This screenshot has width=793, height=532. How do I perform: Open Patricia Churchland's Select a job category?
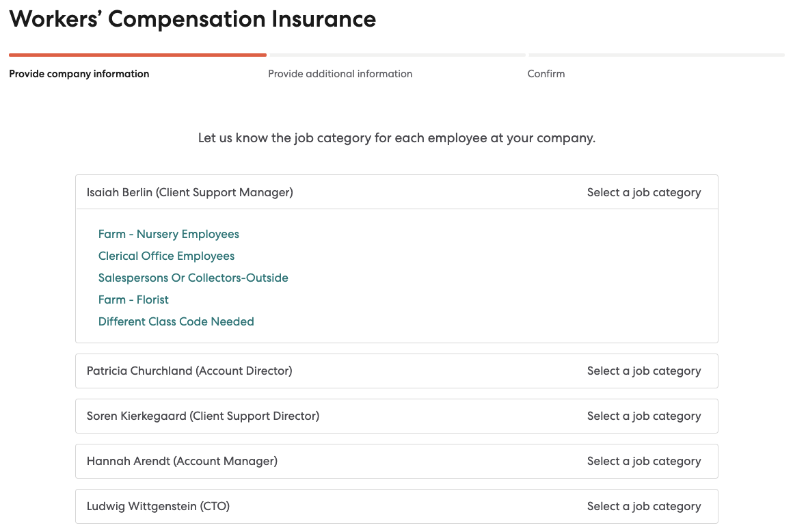click(x=644, y=371)
